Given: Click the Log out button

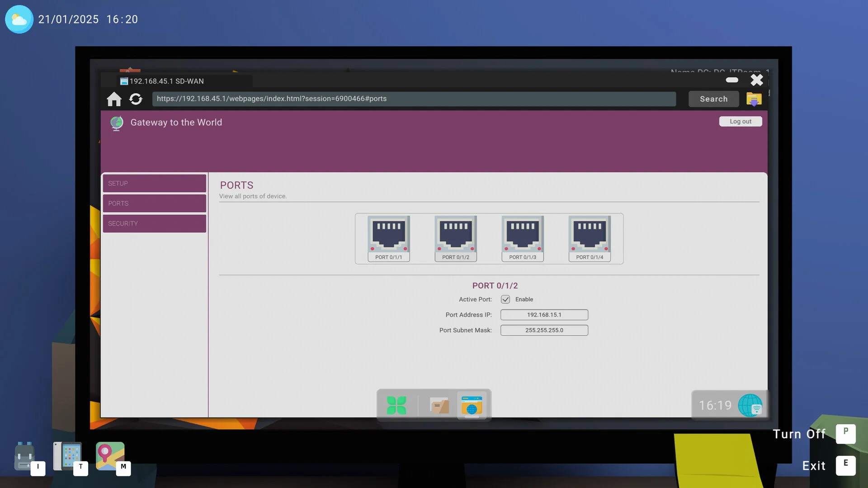Looking at the screenshot, I should point(740,121).
